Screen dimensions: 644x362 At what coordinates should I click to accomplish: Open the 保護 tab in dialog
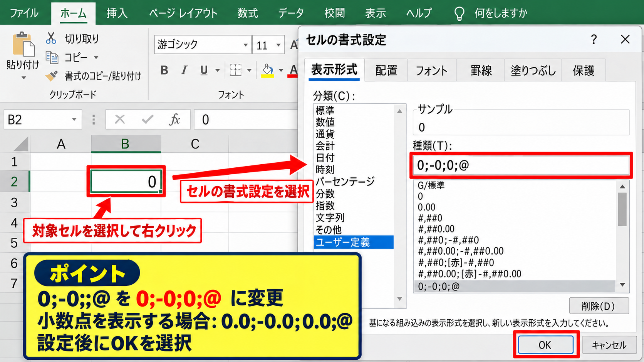coord(584,70)
